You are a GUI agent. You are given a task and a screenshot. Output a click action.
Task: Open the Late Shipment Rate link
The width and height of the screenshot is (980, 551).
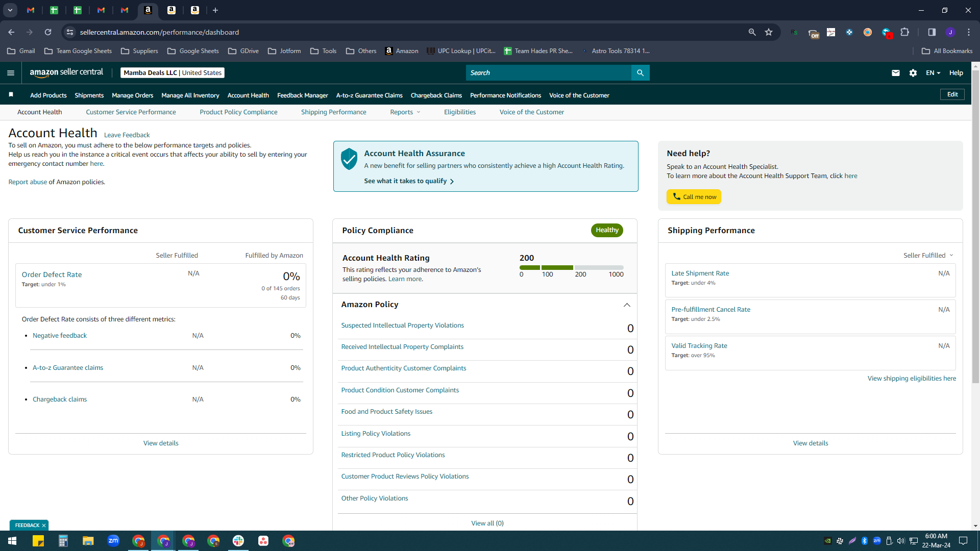coord(700,273)
